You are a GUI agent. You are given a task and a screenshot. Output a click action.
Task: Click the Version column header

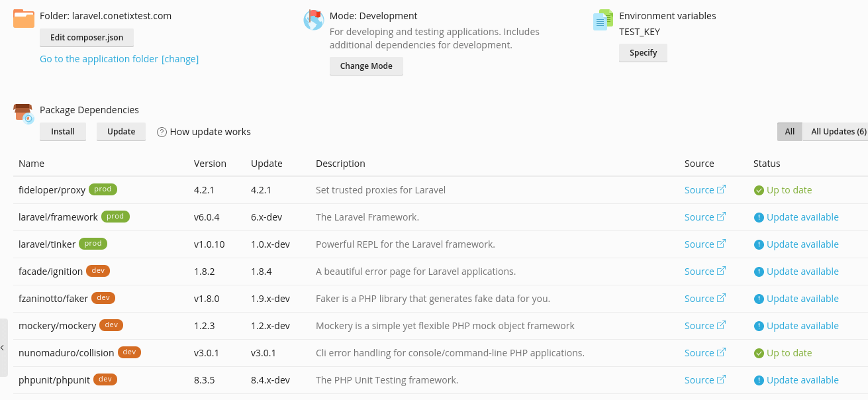(210, 164)
